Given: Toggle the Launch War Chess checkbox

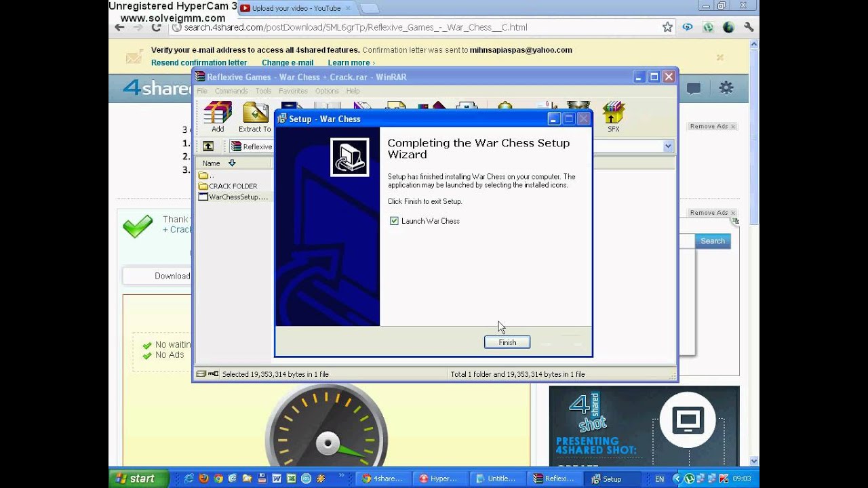Looking at the screenshot, I should point(394,221).
